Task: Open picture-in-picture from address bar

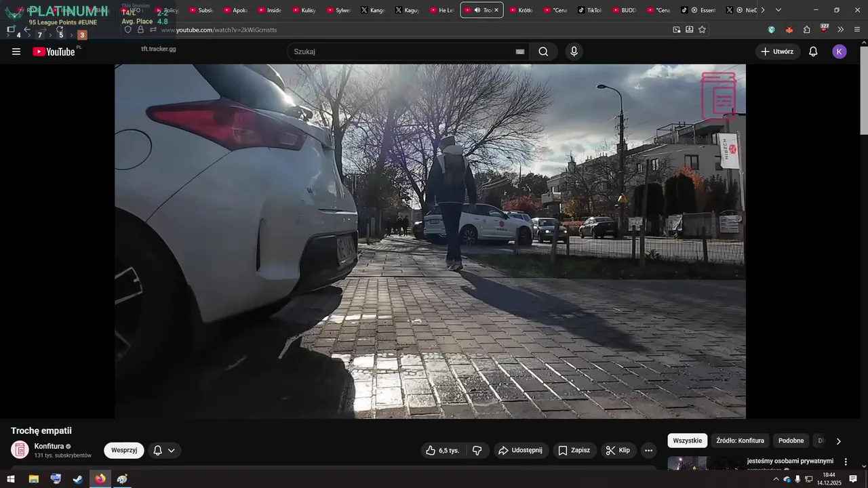Action: pyautogui.click(x=677, y=30)
